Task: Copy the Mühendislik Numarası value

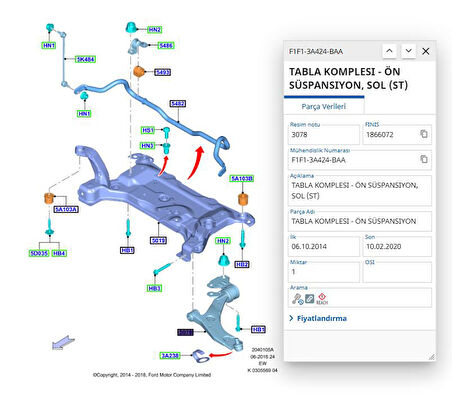Action: (424, 159)
